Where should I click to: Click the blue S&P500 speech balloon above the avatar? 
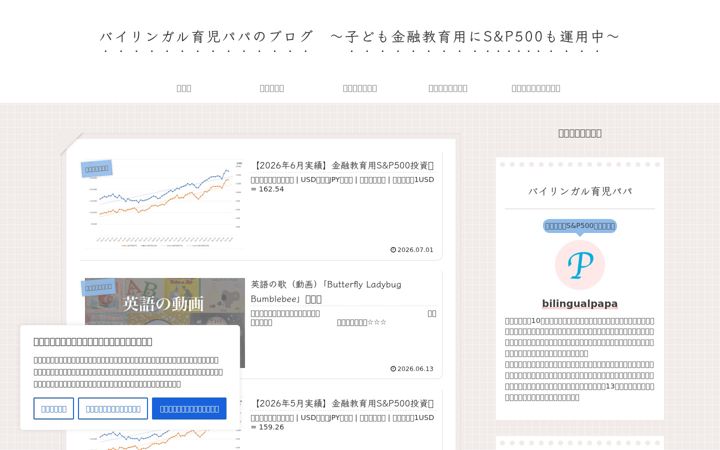click(x=580, y=226)
